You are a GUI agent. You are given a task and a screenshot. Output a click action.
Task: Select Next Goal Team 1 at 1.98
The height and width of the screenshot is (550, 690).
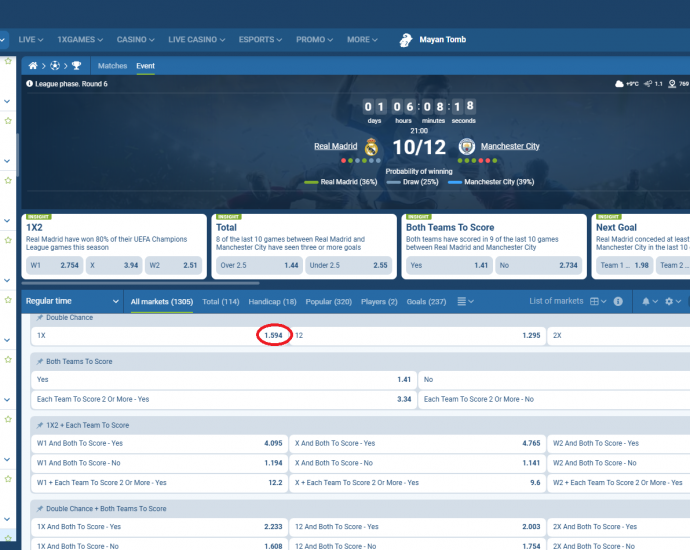[625, 265]
